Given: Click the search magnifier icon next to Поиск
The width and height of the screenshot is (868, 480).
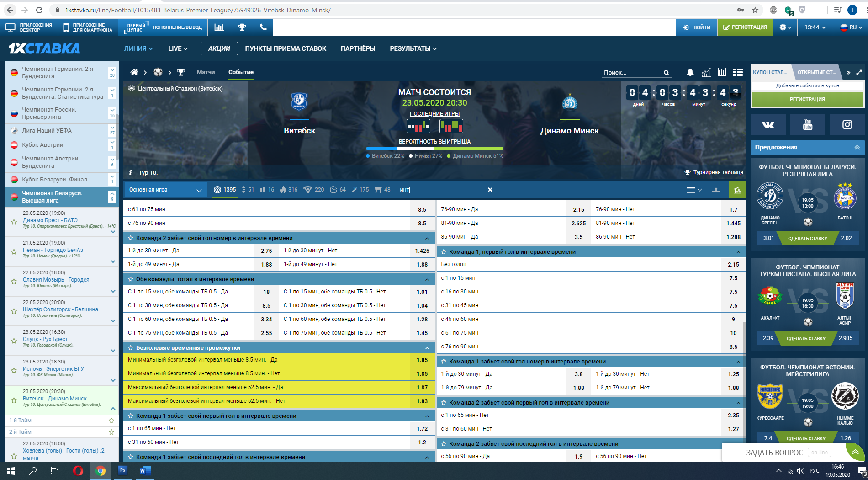Looking at the screenshot, I should 667,73.
